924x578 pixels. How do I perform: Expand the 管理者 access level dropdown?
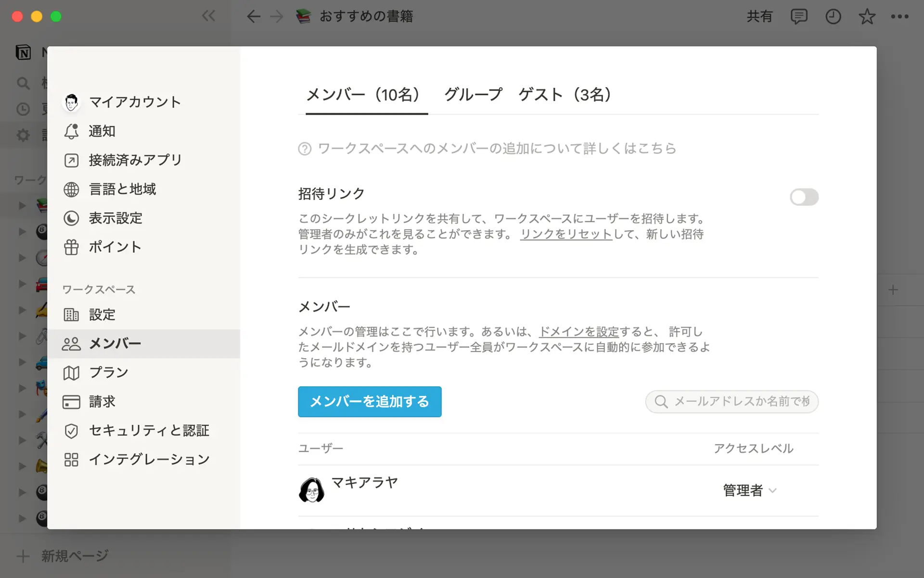(750, 490)
